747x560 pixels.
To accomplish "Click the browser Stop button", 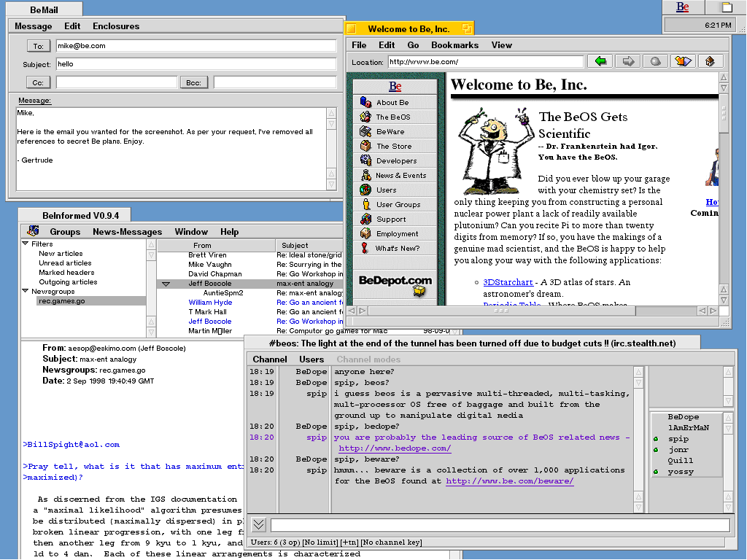I will click(x=654, y=61).
